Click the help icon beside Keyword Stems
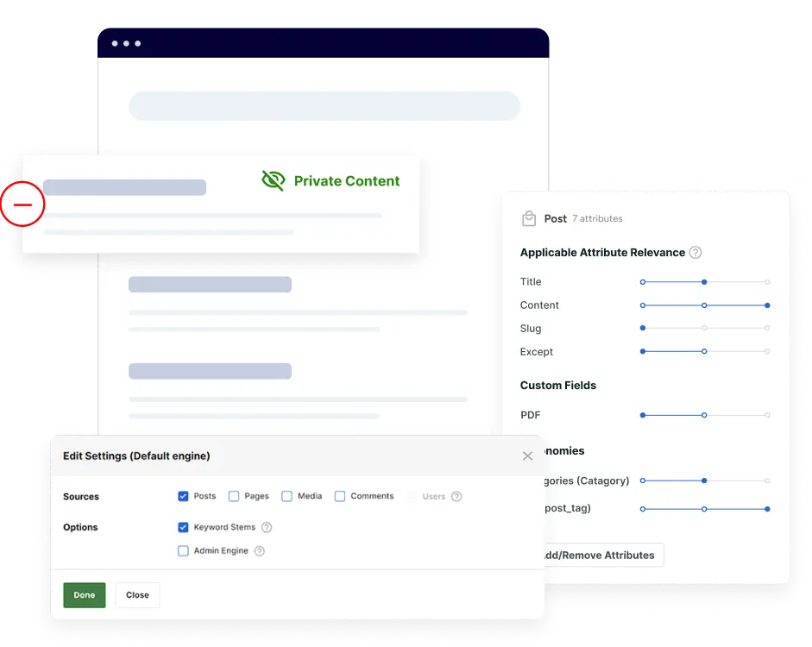This screenshot has width=812, height=647. 266,527
